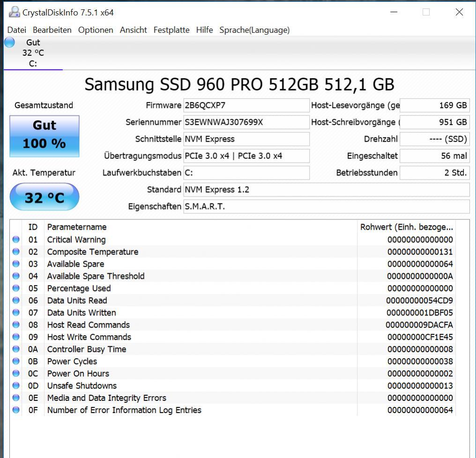This screenshot has height=458, width=476.
Task: Select the Data Units Written parameter text
Action: pyautogui.click(x=82, y=313)
